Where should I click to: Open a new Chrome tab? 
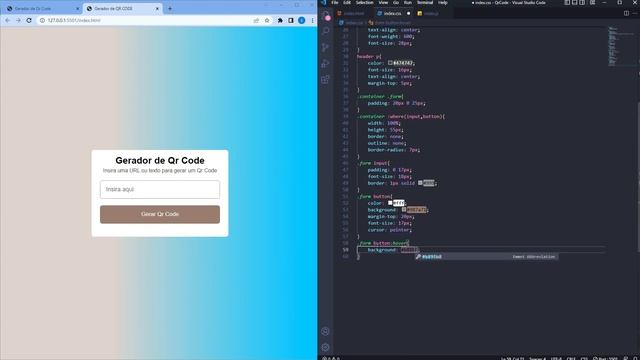(170, 9)
